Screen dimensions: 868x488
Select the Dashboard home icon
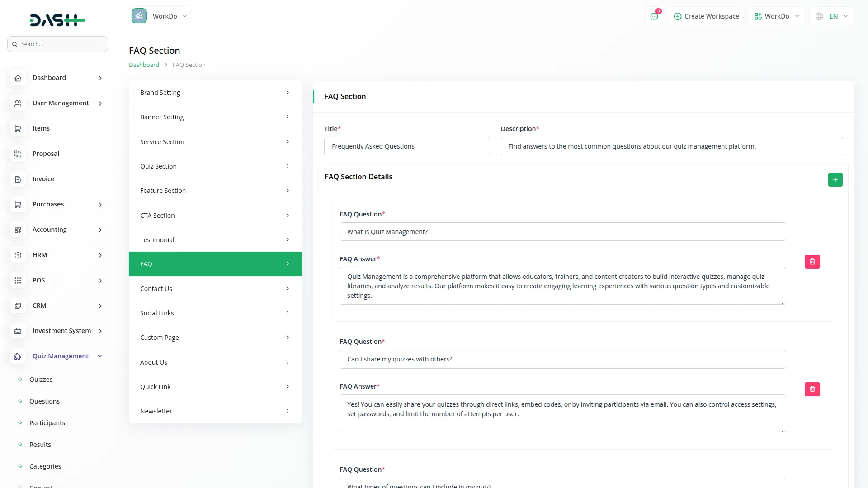coord(18,78)
